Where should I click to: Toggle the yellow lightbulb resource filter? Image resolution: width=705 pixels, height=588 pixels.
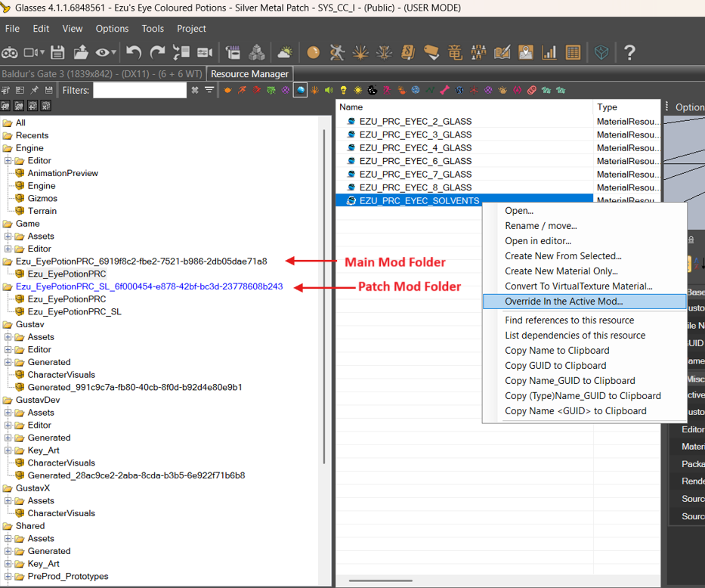(x=344, y=89)
